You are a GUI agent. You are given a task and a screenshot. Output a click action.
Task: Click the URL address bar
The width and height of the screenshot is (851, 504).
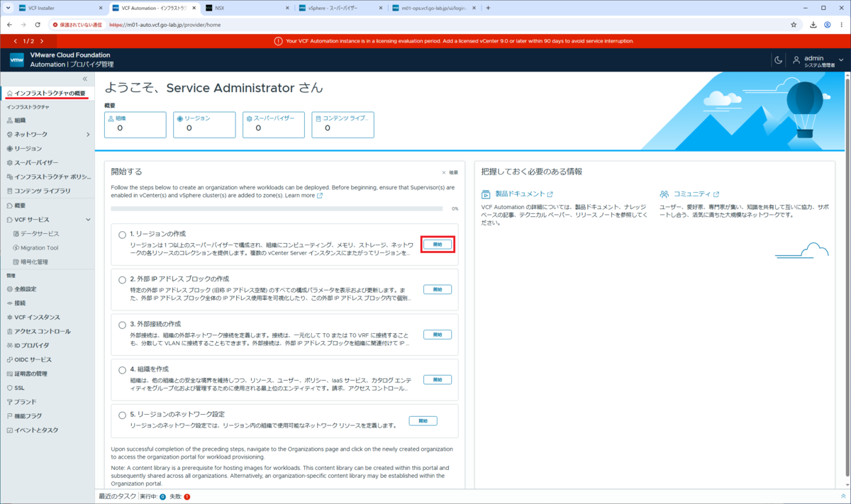(425, 24)
